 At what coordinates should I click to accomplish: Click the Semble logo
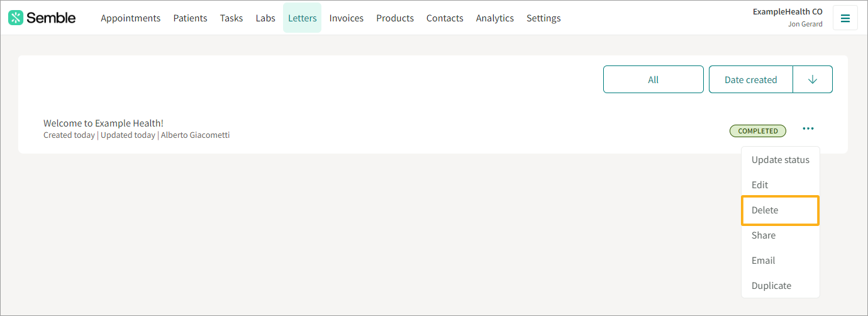(42, 18)
